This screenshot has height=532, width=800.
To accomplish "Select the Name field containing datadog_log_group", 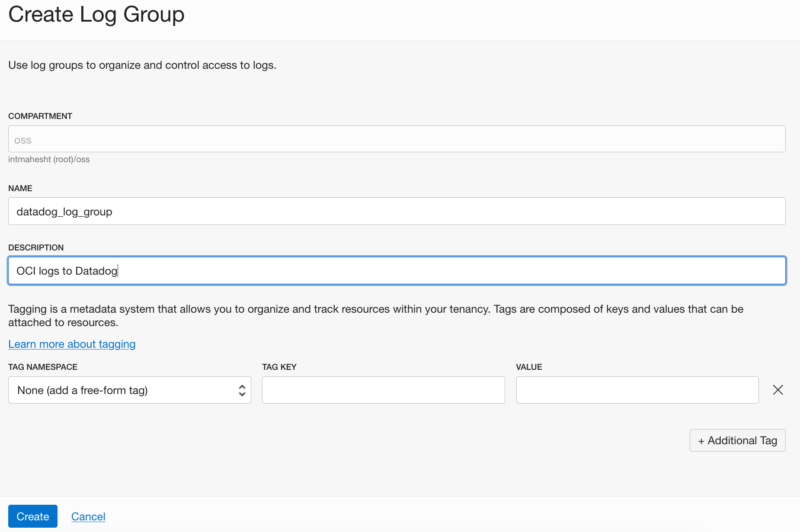I will point(397,212).
